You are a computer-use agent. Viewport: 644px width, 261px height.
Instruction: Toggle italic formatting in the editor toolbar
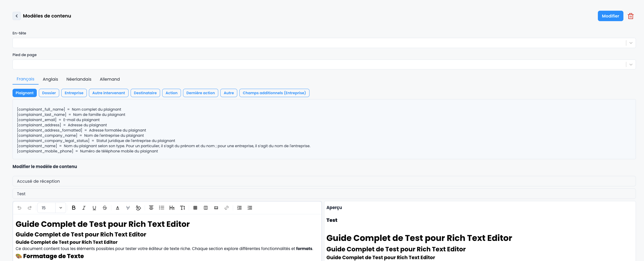tap(84, 208)
